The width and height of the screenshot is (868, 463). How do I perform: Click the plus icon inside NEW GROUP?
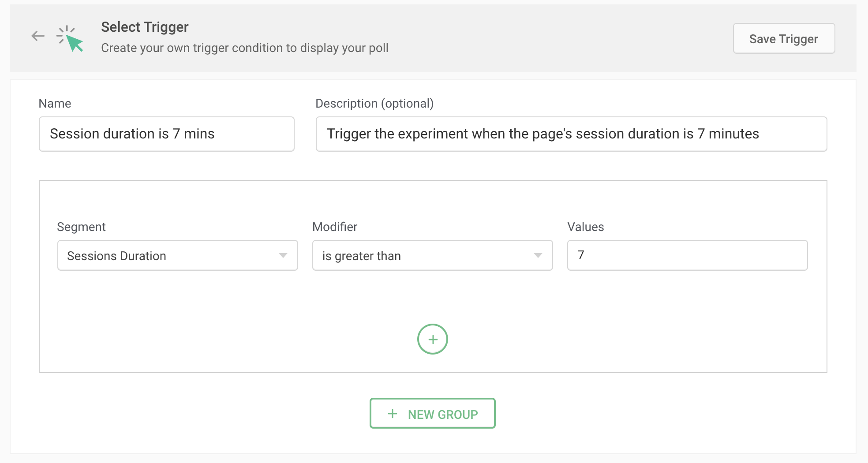point(393,414)
